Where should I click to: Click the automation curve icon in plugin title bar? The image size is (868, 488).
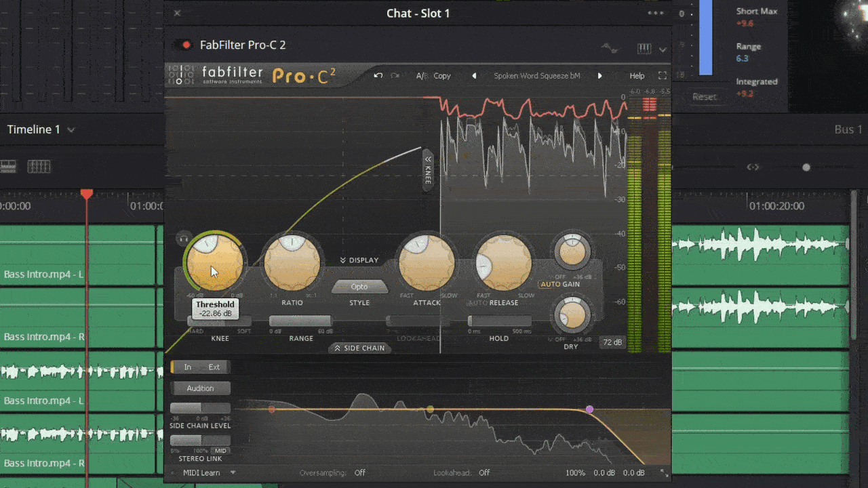click(610, 48)
